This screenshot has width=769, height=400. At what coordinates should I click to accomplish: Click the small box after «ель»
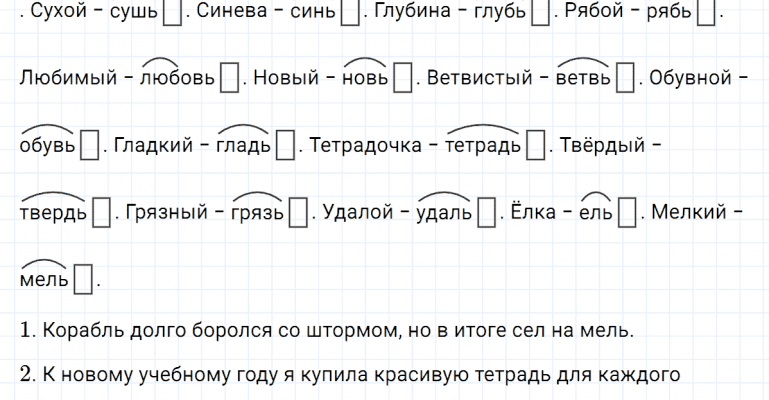(628, 213)
